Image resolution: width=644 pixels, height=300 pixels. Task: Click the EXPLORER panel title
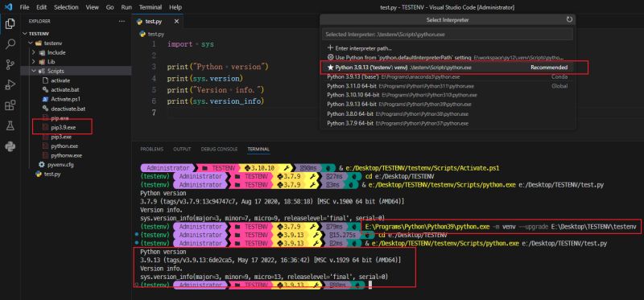(39, 21)
